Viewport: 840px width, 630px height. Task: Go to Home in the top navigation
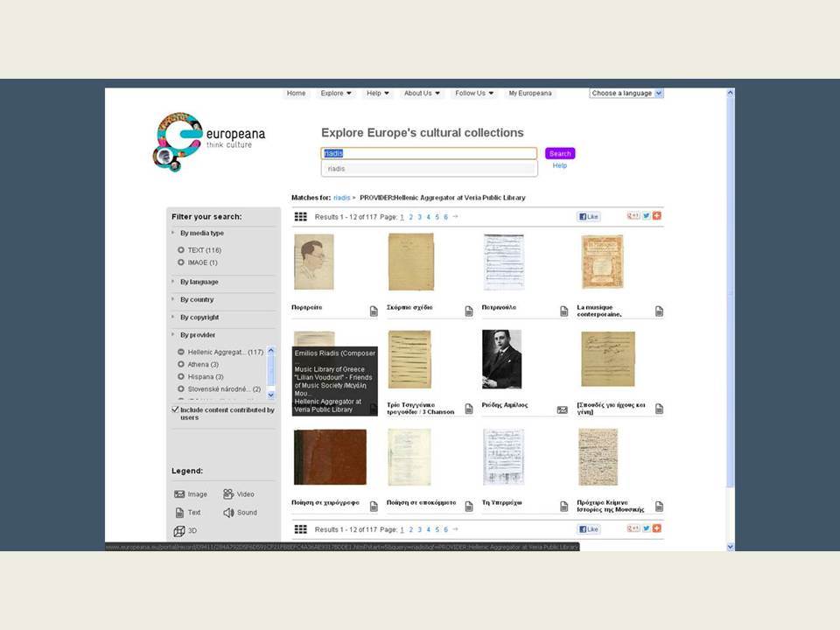tap(297, 94)
